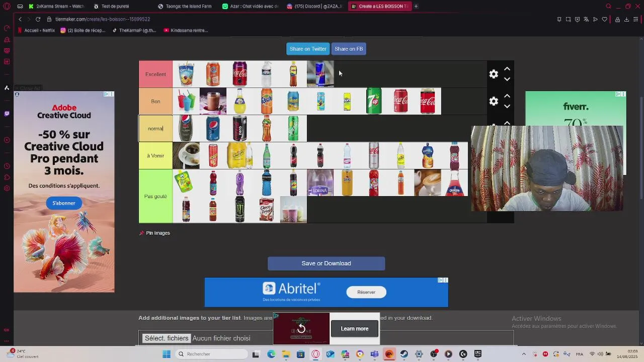Open Windows Start menu
The height and width of the screenshot is (362, 644).
pos(167,354)
